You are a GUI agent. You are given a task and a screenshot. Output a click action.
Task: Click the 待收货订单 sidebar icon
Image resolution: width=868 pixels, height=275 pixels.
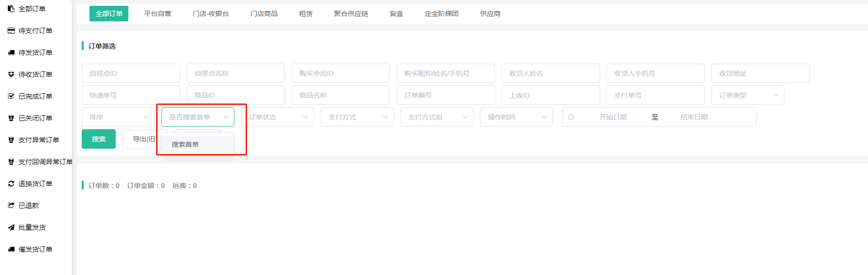point(11,74)
